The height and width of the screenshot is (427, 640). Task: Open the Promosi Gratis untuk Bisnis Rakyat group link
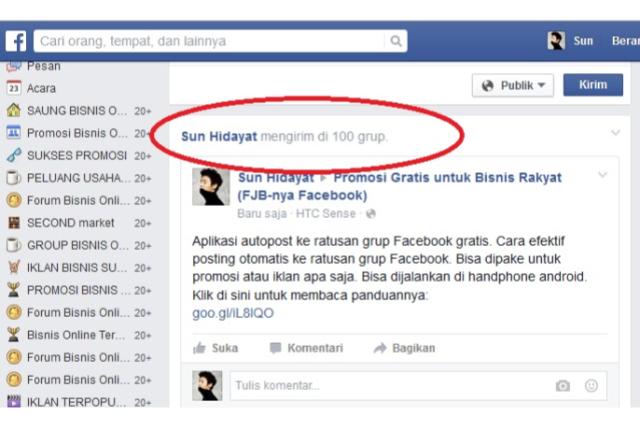pos(400,186)
